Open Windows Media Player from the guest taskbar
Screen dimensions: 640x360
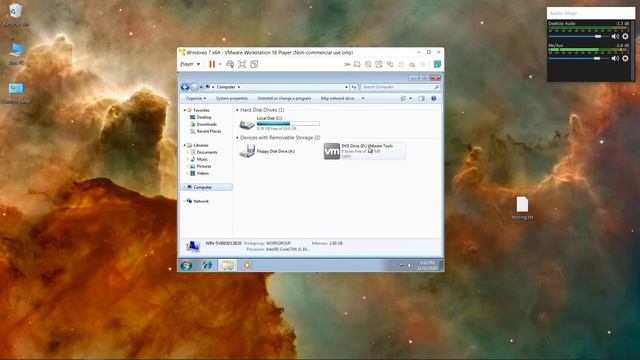[247, 265]
